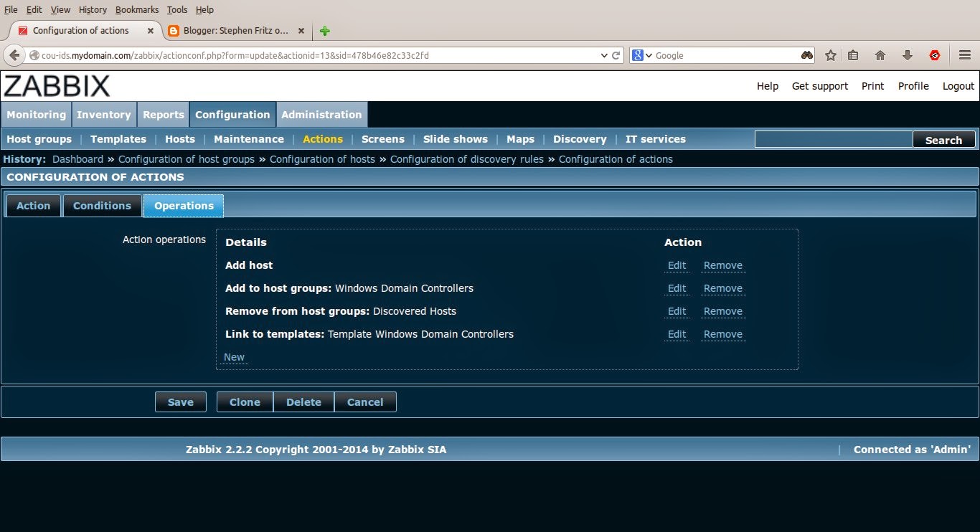
Task: Open Slide shows submenu
Action: pos(456,139)
